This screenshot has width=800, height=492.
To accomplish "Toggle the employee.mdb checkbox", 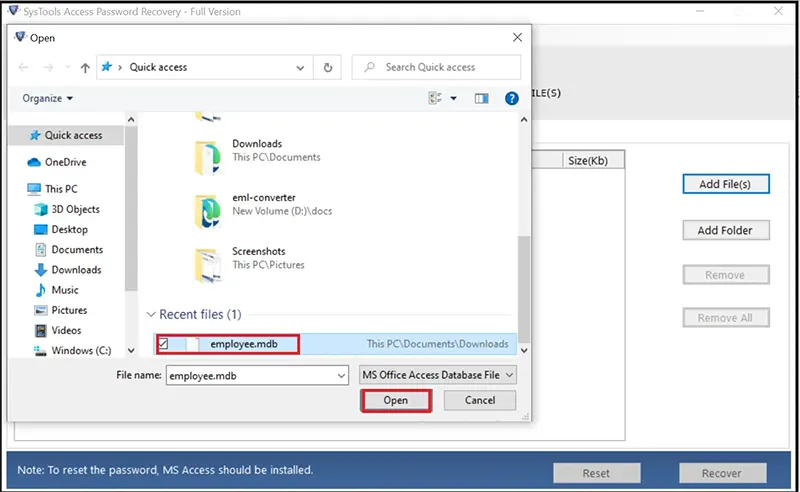I will click(x=163, y=344).
